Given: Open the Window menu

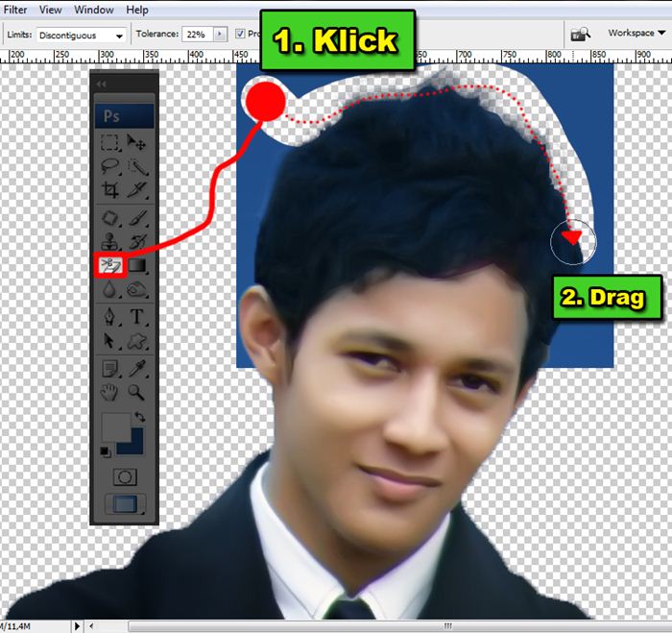Looking at the screenshot, I should tap(94, 10).
